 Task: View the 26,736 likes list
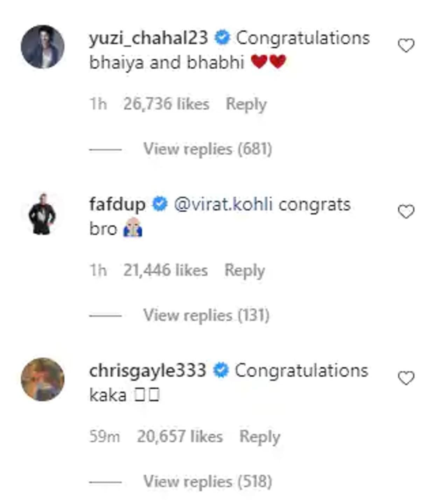[166, 104]
